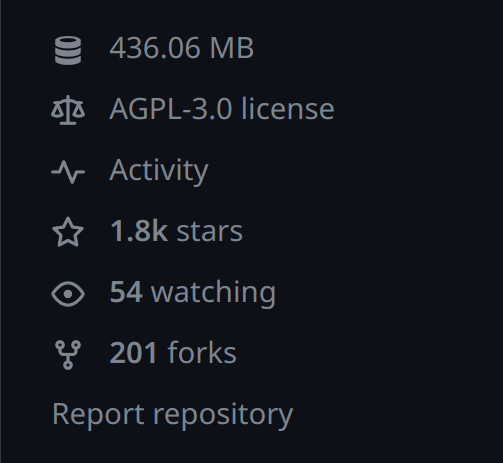Viewport: 503px width, 463px height.
Task: Click the bold 1.8k star count
Action: pos(139,231)
